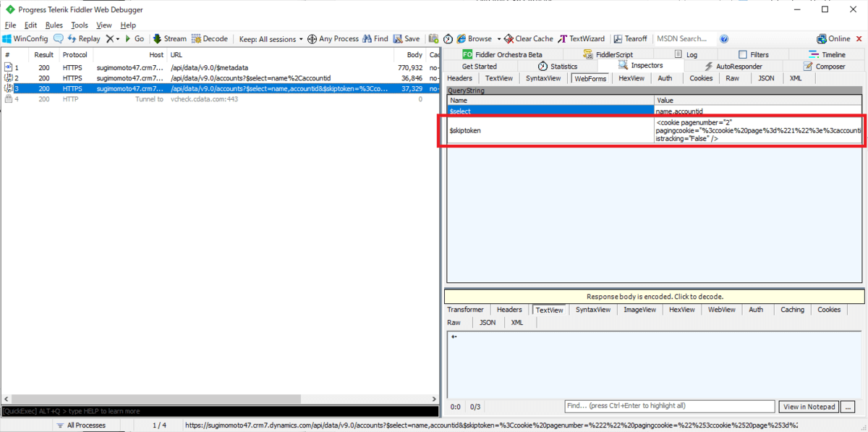Save sessions with the Save button
This screenshot has width=868, height=432.
tap(407, 39)
